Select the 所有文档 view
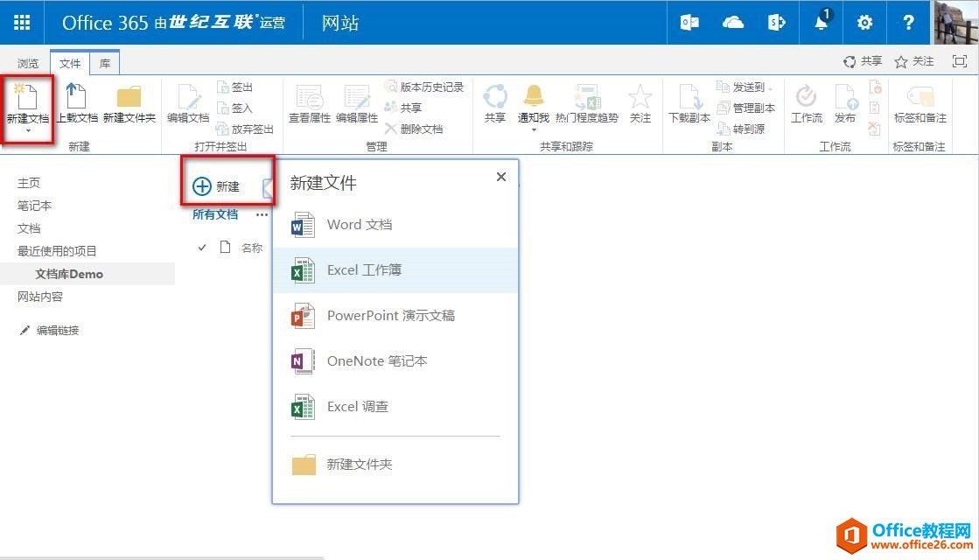 coord(215,214)
